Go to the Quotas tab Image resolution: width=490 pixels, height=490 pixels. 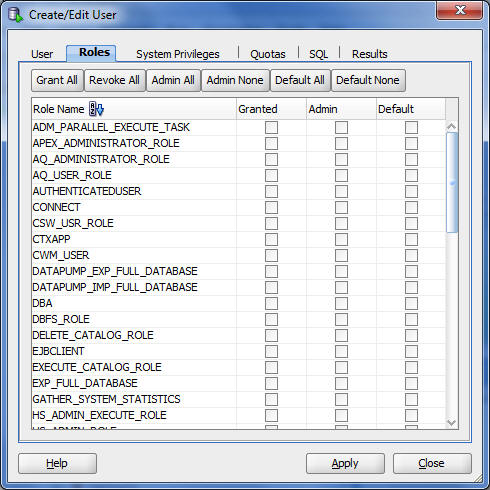click(268, 54)
